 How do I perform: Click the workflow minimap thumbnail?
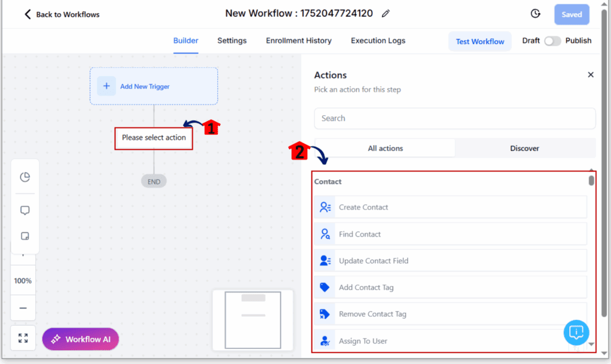click(253, 320)
